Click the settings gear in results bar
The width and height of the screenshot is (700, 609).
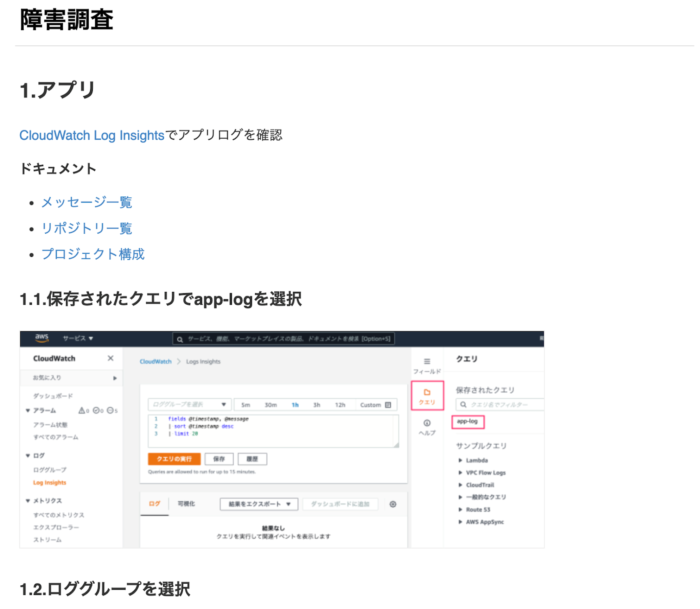(x=393, y=504)
